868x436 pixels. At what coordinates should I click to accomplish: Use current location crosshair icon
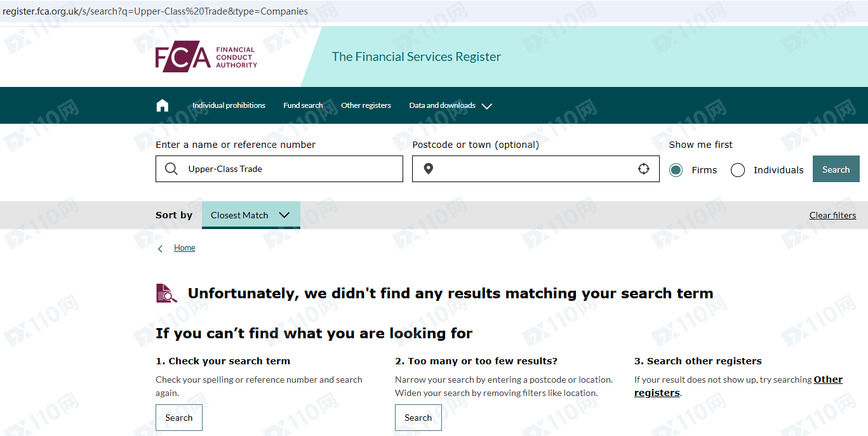[x=644, y=169]
